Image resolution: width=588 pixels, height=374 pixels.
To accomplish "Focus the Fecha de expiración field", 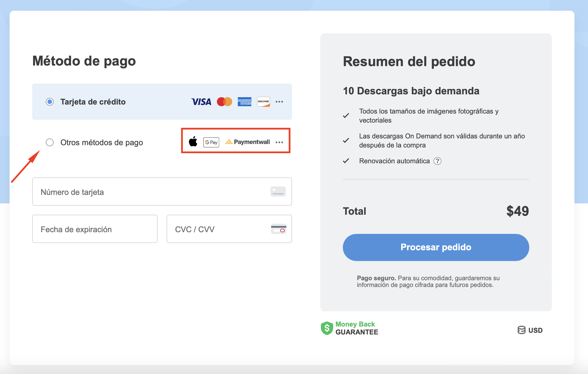I will click(95, 229).
